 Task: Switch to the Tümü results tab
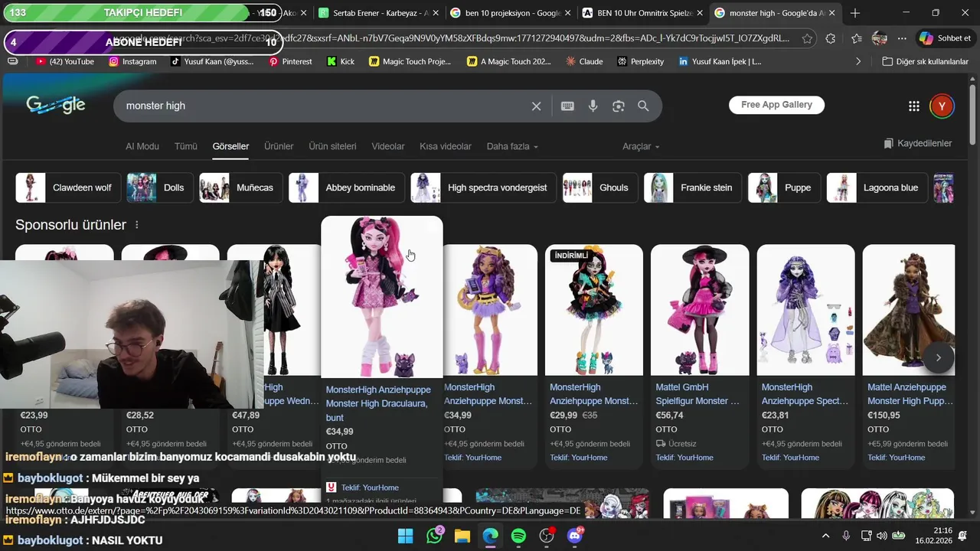tap(186, 146)
